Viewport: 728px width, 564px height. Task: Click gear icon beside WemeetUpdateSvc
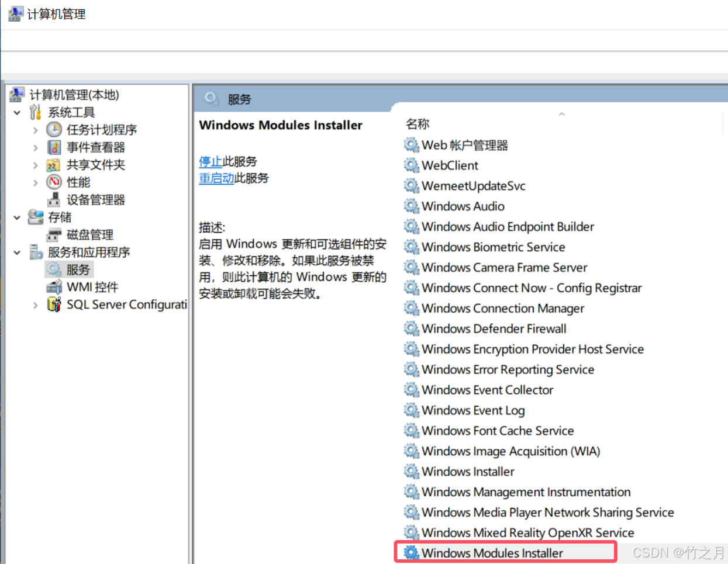pos(412,186)
